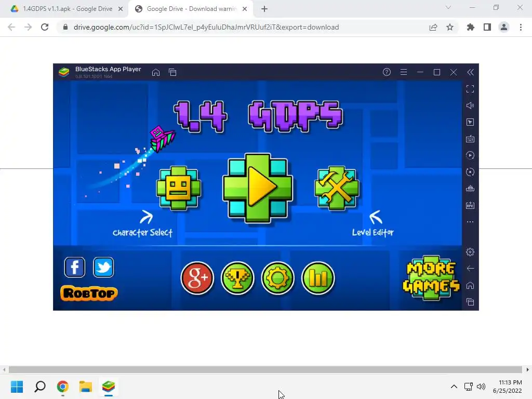
Task: Click Install APK icon in sidebar
Action: point(470,205)
